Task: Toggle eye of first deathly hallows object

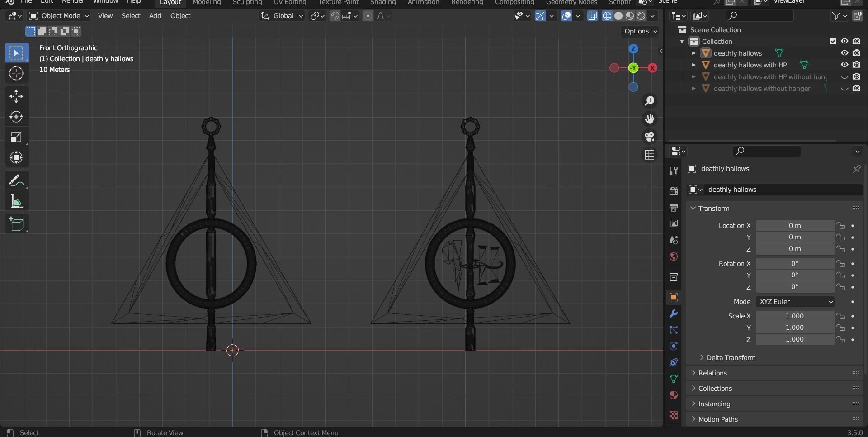Action: [844, 53]
